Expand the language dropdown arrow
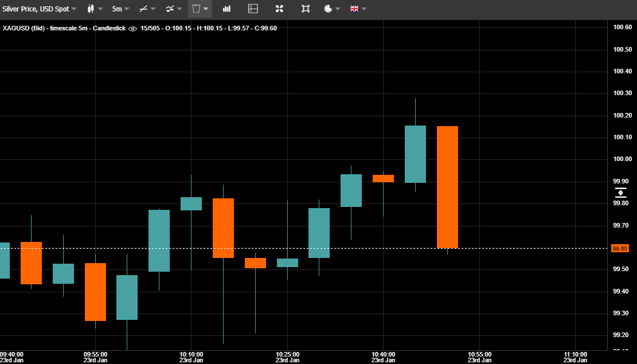This screenshot has width=637, height=364. tap(364, 9)
